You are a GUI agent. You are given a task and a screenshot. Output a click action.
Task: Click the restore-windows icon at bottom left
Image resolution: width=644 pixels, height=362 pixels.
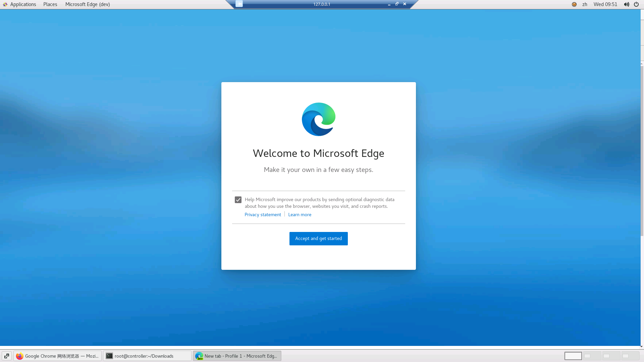click(x=7, y=356)
